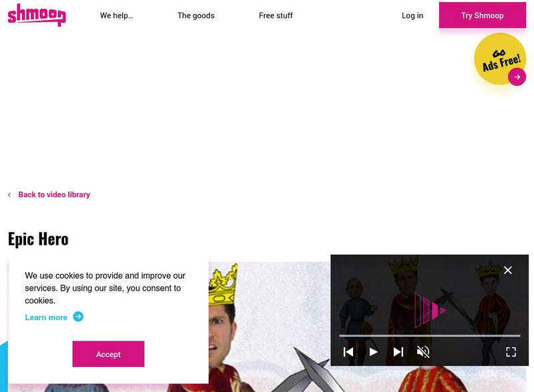Open the Free stuff menu
The width and height of the screenshot is (534, 392).
pyautogui.click(x=276, y=15)
